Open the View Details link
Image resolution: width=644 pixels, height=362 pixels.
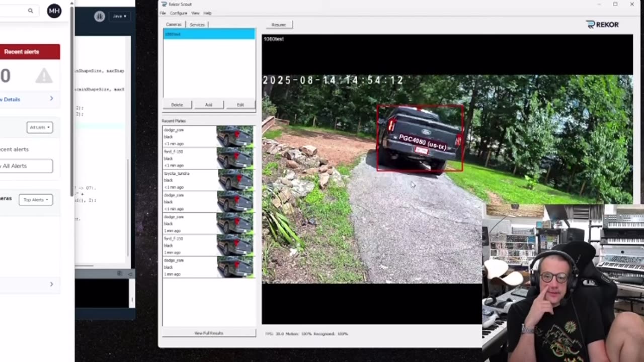[x=10, y=99]
